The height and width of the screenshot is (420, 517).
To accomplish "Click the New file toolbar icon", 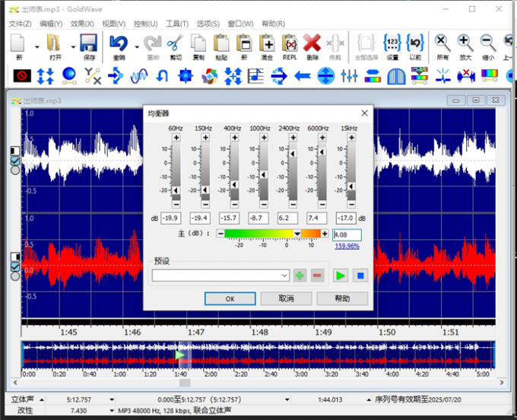I will point(18,43).
